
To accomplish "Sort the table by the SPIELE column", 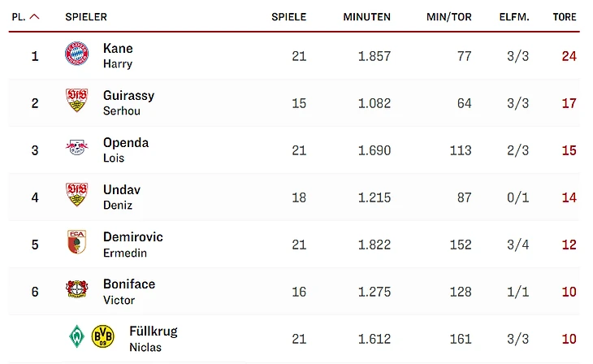I will point(288,17).
